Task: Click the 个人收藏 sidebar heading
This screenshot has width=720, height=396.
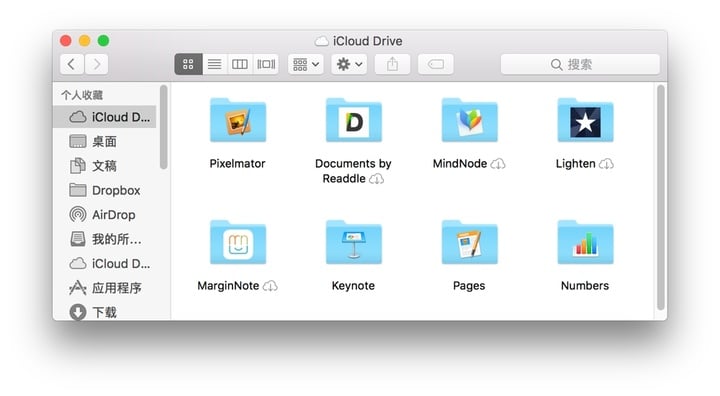Action: click(82, 95)
